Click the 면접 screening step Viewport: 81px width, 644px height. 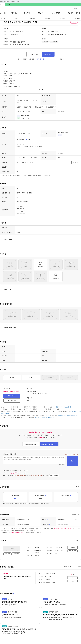click(31, 378)
